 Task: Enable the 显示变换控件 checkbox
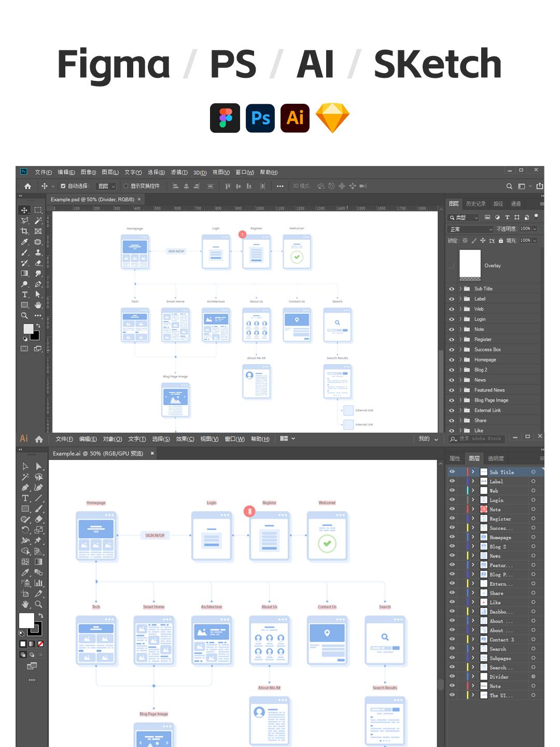click(126, 186)
